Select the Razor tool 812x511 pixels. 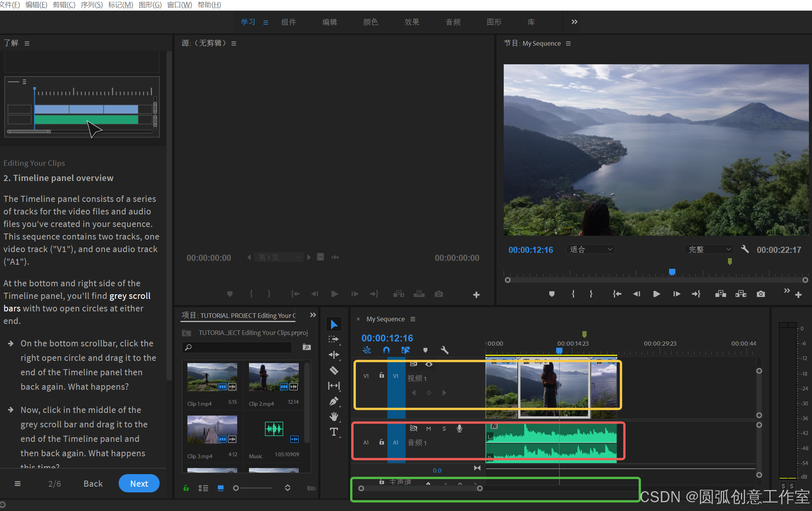[x=334, y=370]
